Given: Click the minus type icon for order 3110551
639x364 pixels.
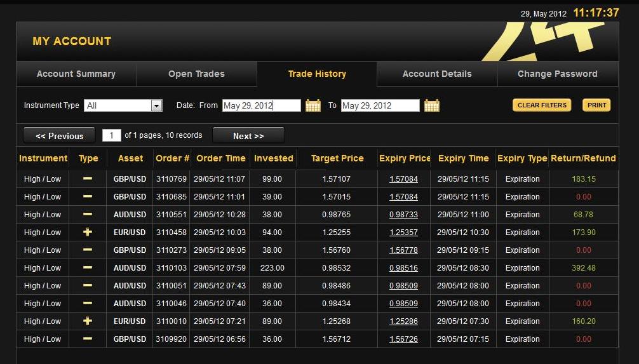Looking at the screenshot, I should pyautogui.click(x=88, y=215).
